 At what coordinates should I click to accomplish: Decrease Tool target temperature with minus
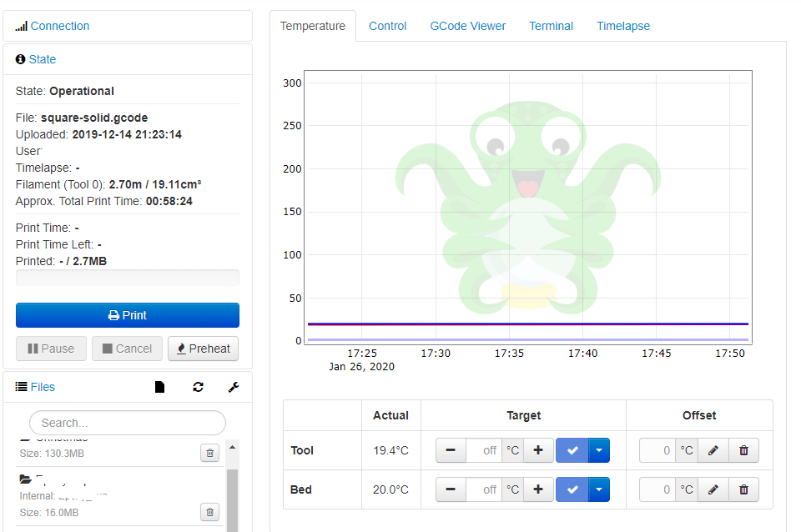pyautogui.click(x=451, y=450)
